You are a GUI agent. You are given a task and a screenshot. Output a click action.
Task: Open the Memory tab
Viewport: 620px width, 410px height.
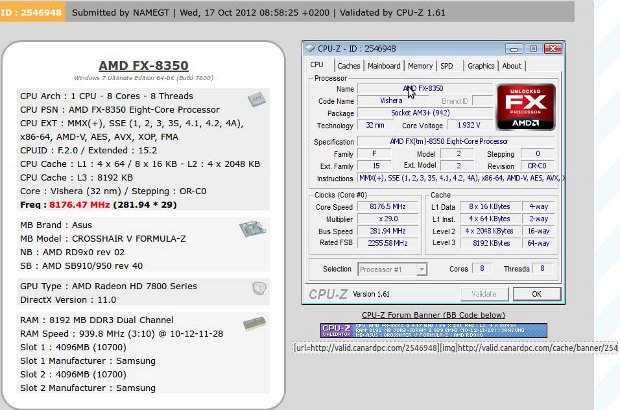tap(420, 66)
